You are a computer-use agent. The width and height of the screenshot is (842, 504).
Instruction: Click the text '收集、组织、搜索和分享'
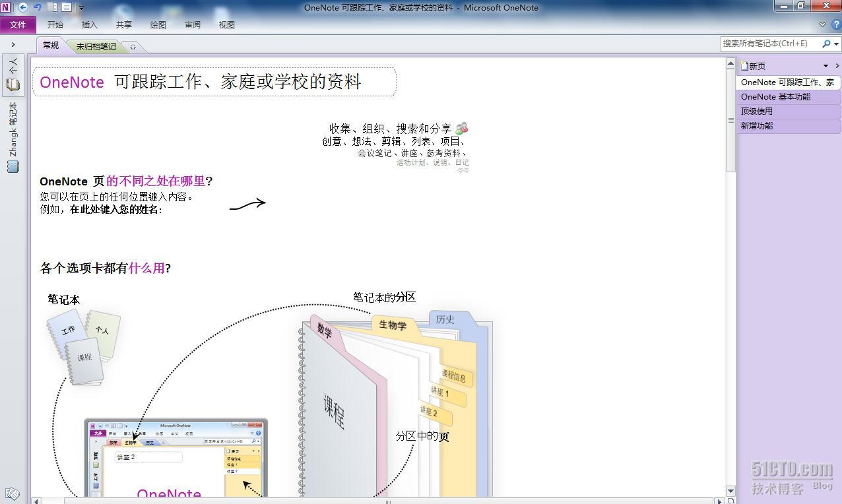[x=391, y=129]
